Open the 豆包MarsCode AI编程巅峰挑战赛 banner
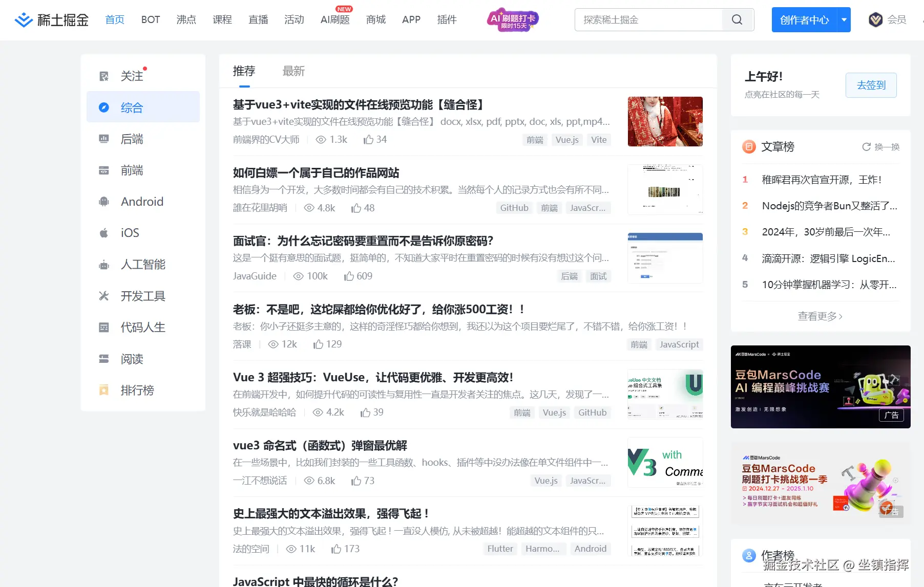This screenshot has width=924, height=587. [821, 387]
